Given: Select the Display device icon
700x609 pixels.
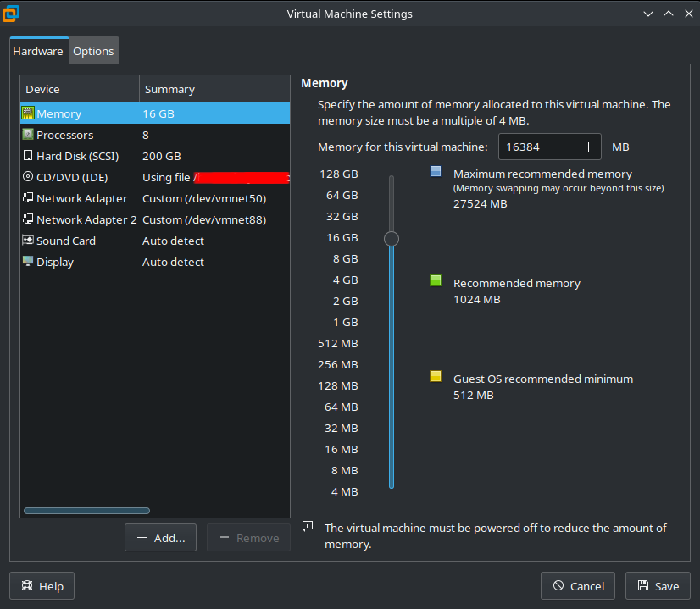Looking at the screenshot, I should click(x=27, y=262).
